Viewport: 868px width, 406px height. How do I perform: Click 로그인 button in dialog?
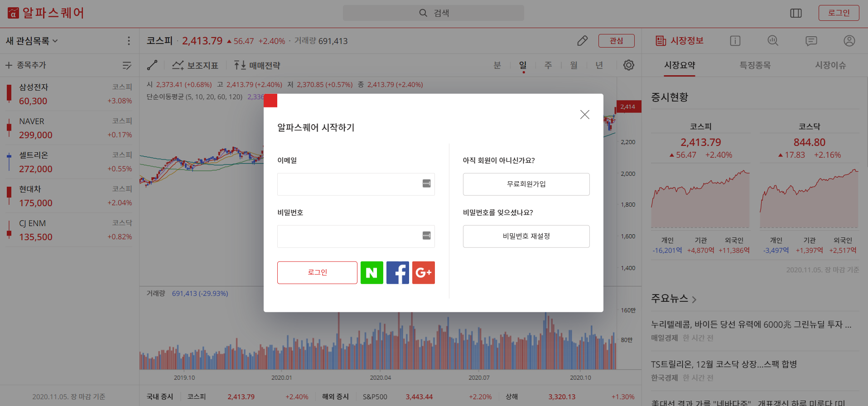(x=317, y=273)
